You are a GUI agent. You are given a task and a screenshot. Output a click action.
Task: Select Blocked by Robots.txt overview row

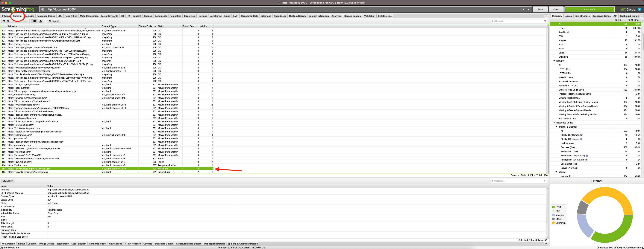[x=595, y=135]
